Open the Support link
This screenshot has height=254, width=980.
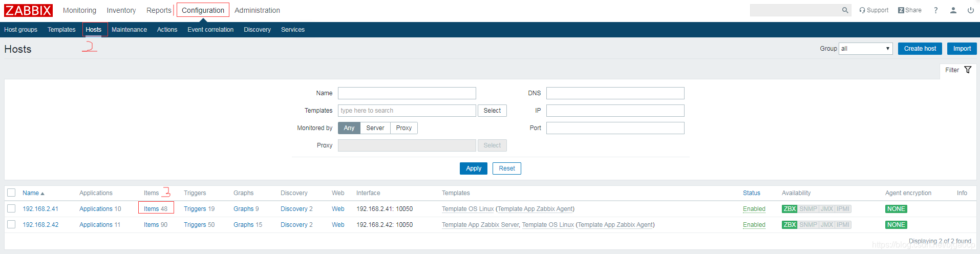874,10
